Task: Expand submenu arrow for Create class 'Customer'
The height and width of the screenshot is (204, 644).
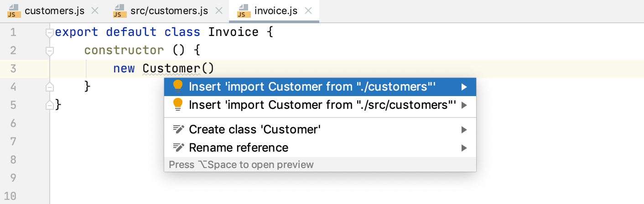Action: (464, 130)
